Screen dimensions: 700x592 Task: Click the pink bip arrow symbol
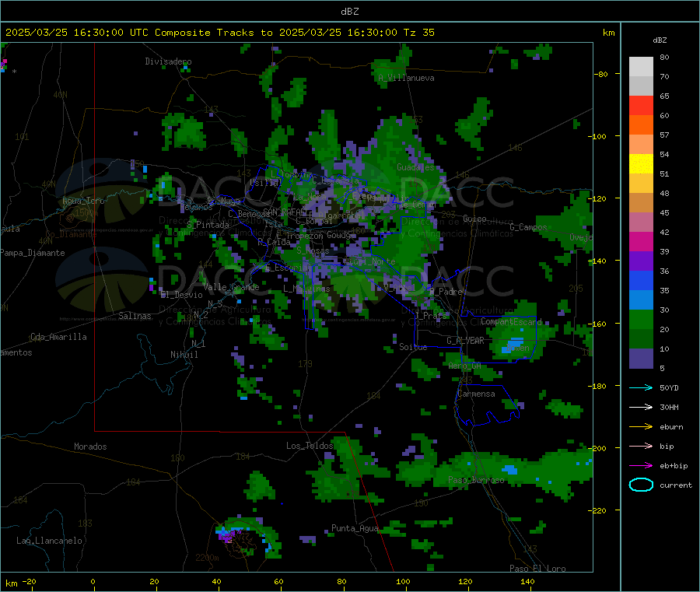[641, 446]
